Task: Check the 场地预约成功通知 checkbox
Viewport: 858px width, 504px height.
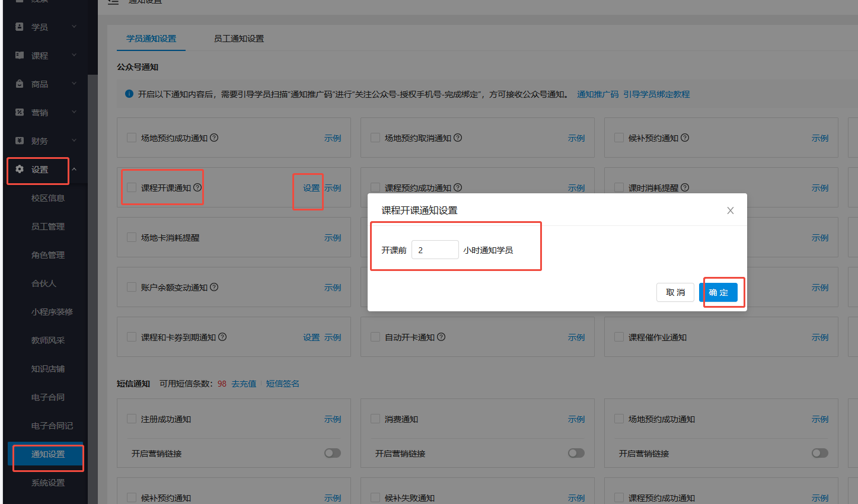Action: [131, 138]
